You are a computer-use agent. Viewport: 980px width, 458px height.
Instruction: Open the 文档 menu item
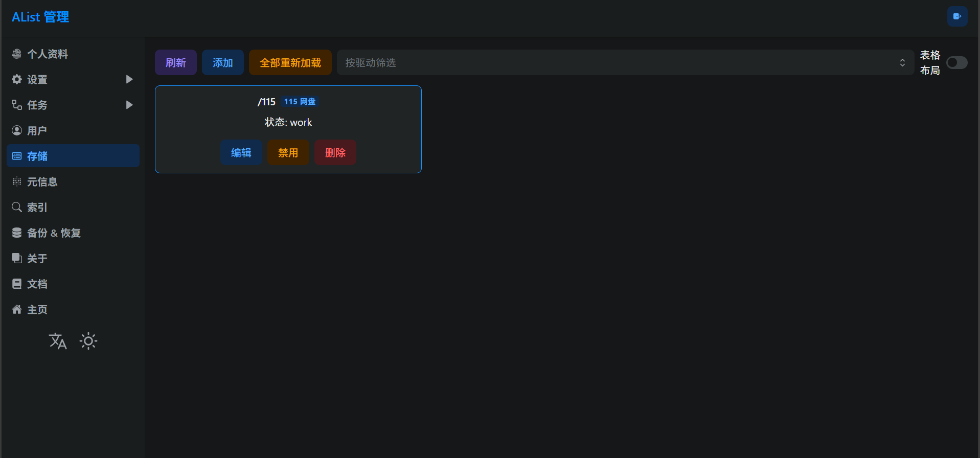click(73, 284)
